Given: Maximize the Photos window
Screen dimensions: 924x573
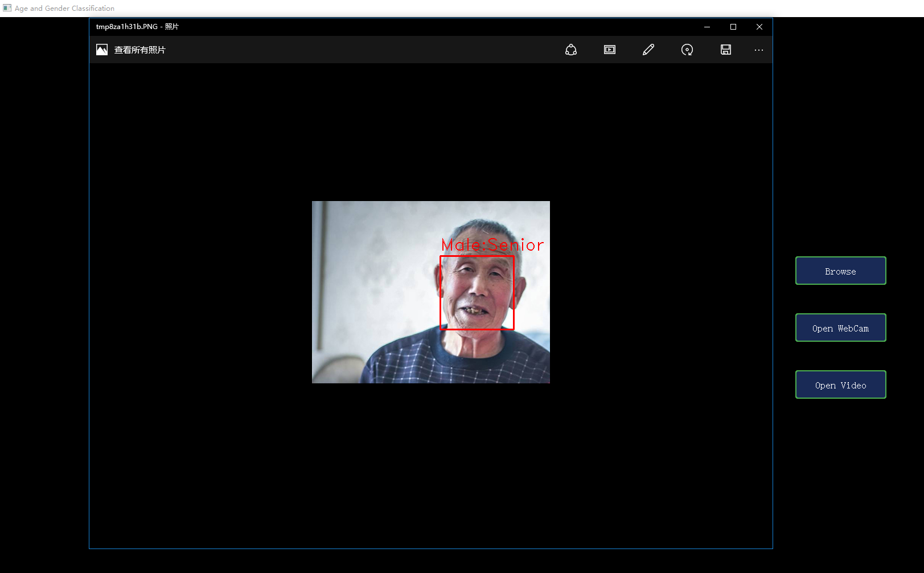Looking at the screenshot, I should click(x=733, y=27).
